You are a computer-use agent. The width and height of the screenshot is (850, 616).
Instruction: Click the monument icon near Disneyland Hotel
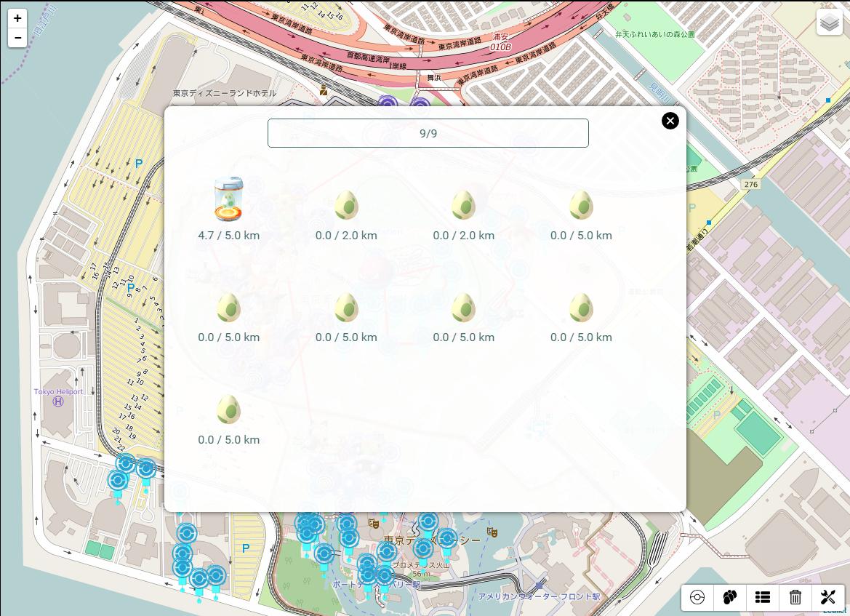pyautogui.click(x=324, y=91)
